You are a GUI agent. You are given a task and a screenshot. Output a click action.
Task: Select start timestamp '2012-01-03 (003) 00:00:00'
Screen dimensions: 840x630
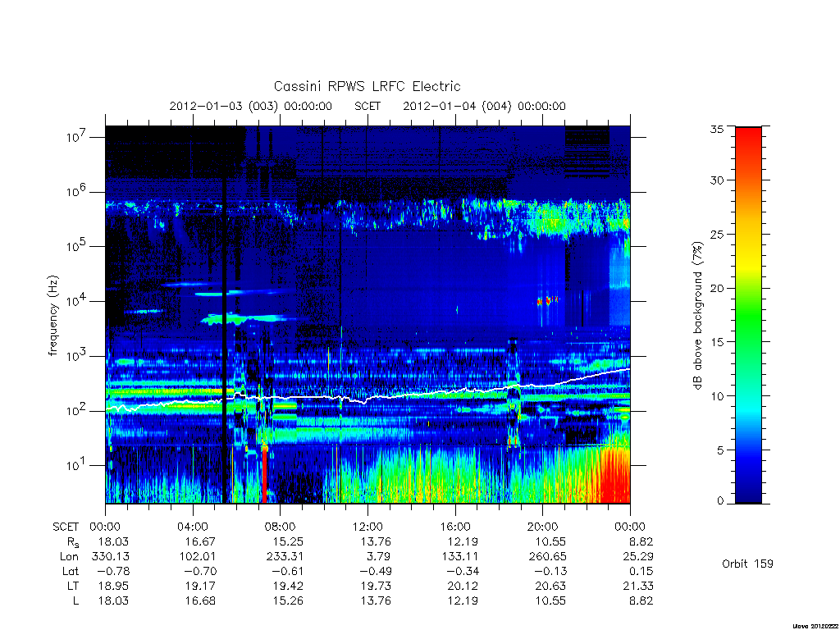pyautogui.click(x=251, y=106)
